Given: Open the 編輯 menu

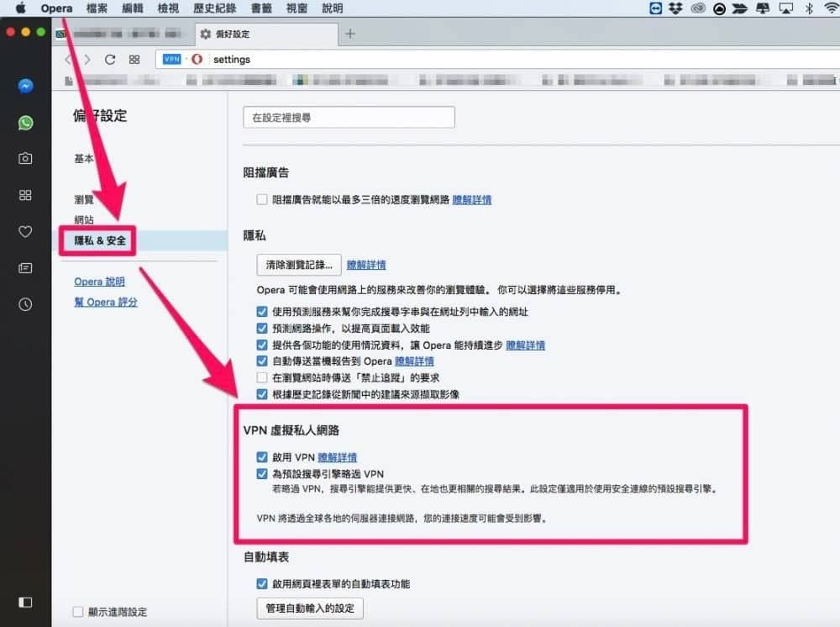Looking at the screenshot, I should 133,8.
